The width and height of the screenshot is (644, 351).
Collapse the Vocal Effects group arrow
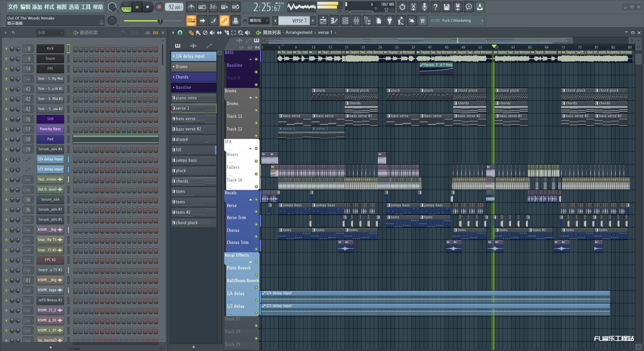tap(250, 262)
